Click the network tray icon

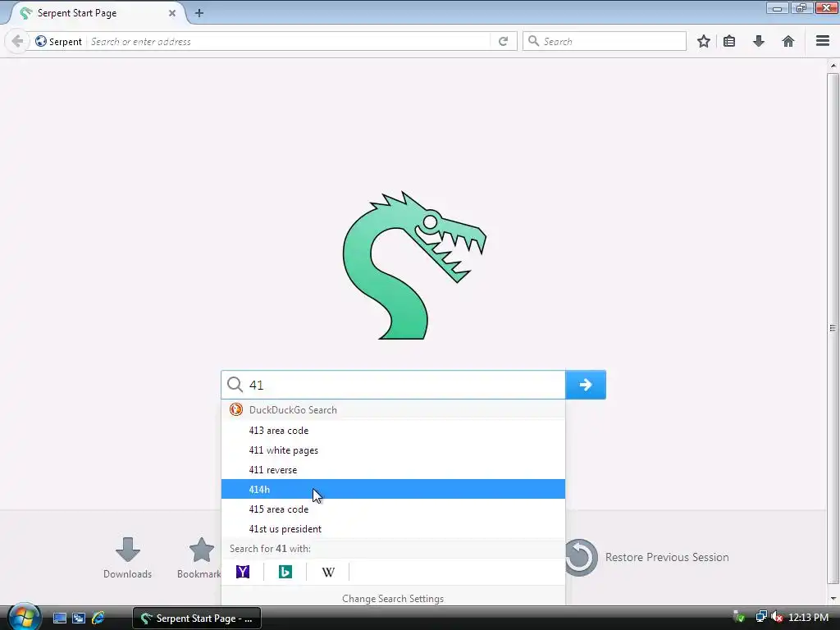point(760,617)
